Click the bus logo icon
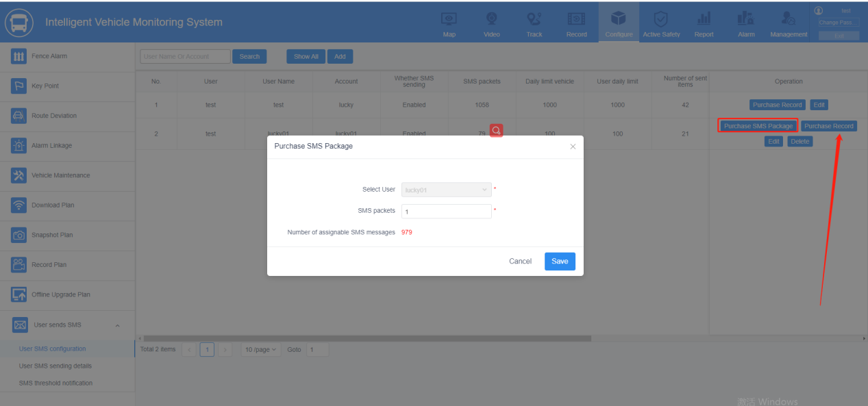 tap(19, 23)
